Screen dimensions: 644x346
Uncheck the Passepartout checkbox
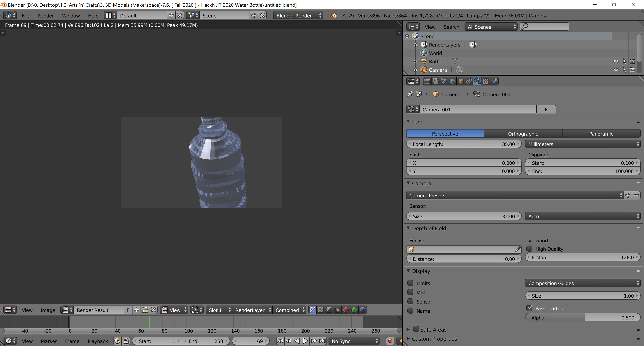tap(529, 308)
